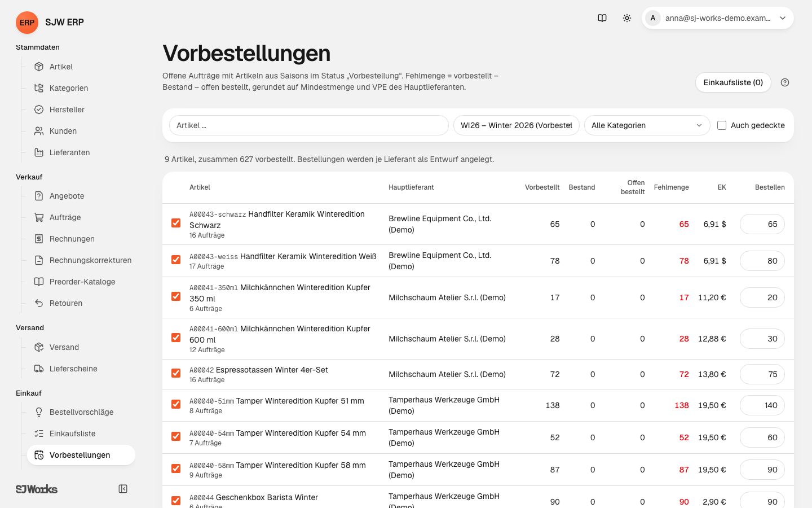The height and width of the screenshot is (508, 812).
Task: Click the Hauptlieferant column header
Action: tap(411, 187)
